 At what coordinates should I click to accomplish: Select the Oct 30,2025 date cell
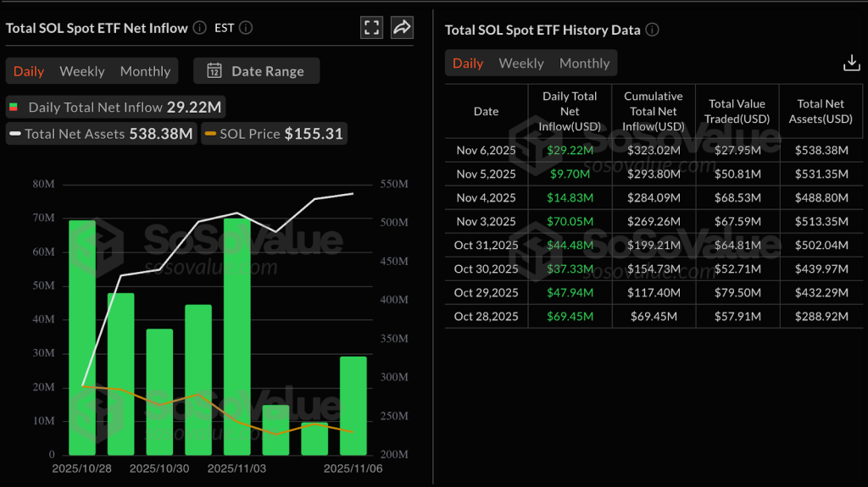486,269
